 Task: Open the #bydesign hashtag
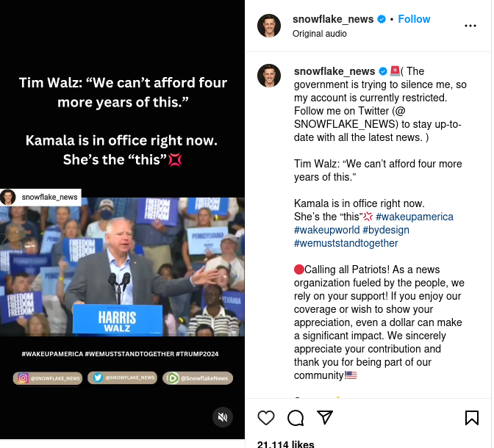386,230
